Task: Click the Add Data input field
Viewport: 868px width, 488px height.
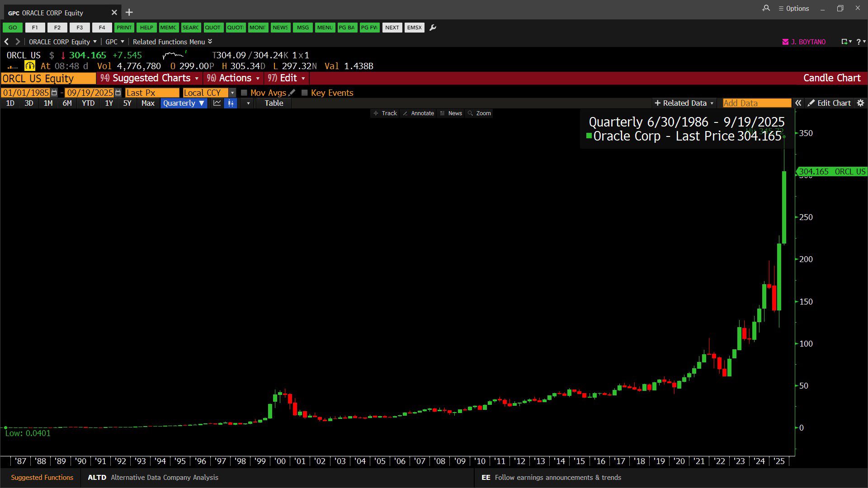Action: [756, 103]
